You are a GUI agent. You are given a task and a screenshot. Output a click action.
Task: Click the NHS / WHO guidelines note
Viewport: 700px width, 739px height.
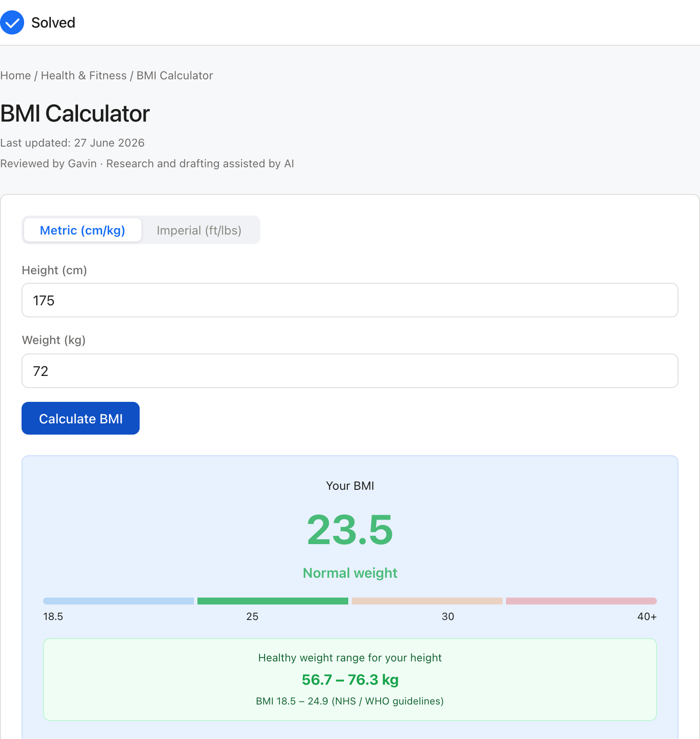[350, 701]
